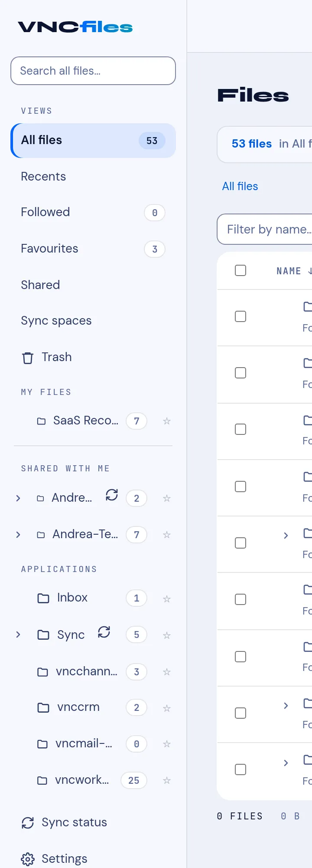Click the SaaS Reco… folder icon
312x868 pixels.
pos(42,421)
